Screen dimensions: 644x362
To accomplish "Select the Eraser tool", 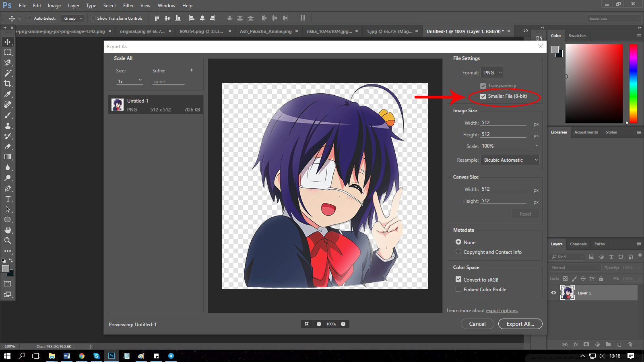I will click(x=8, y=146).
